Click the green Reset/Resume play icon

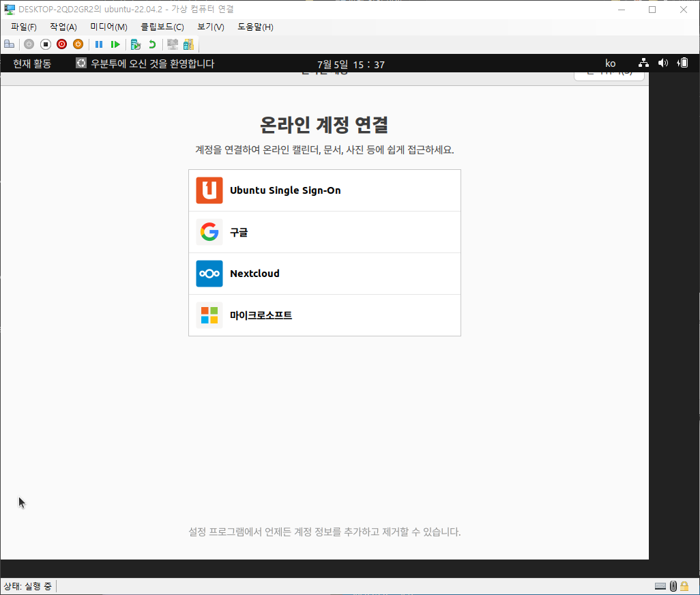(115, 44)
